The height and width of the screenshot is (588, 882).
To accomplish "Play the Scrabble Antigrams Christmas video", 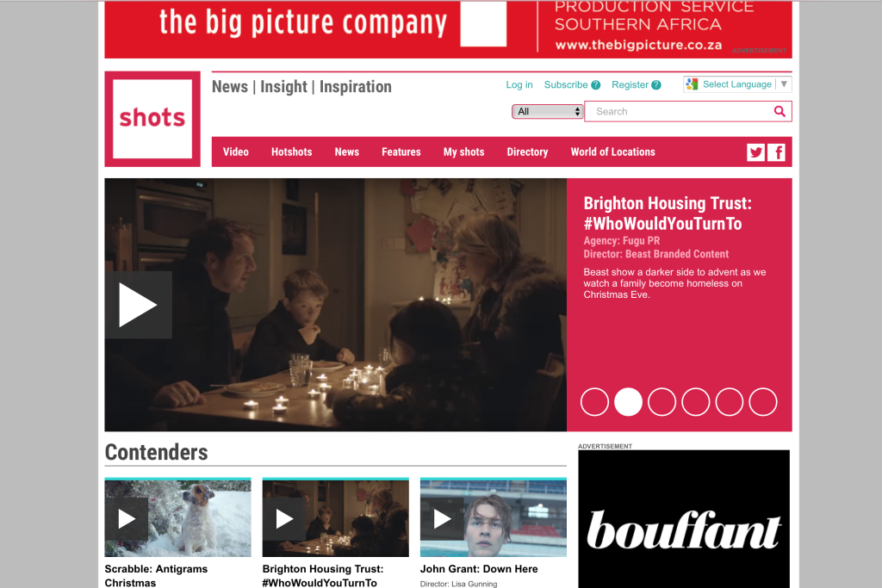I will pos(127,519).
